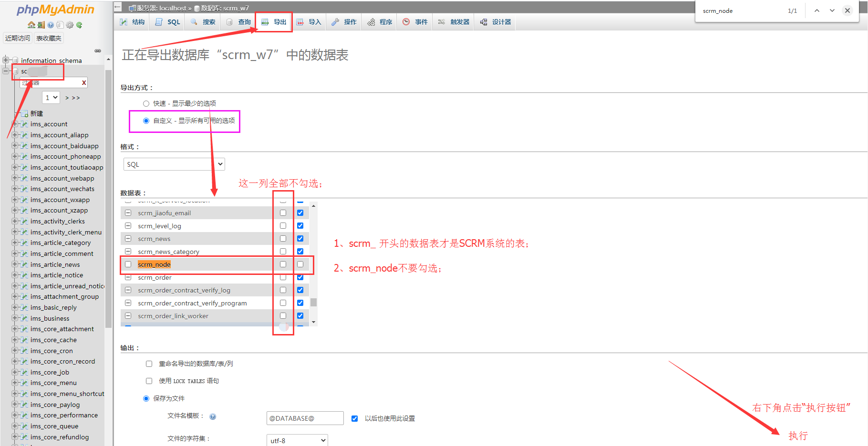The width and height of the screenshot is (868, 446).
Task: Expand the ims_activity_clerks tree node
Action: coord(14,221)
